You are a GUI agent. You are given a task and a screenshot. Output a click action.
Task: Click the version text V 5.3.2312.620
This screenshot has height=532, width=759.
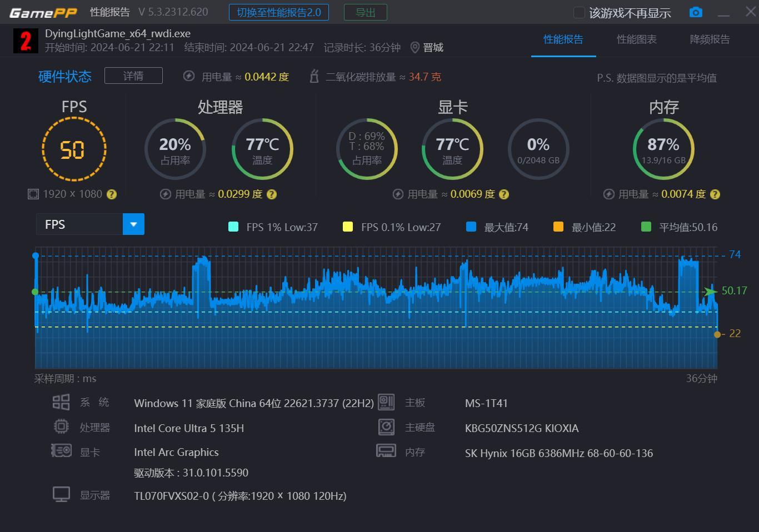(173, 12)
